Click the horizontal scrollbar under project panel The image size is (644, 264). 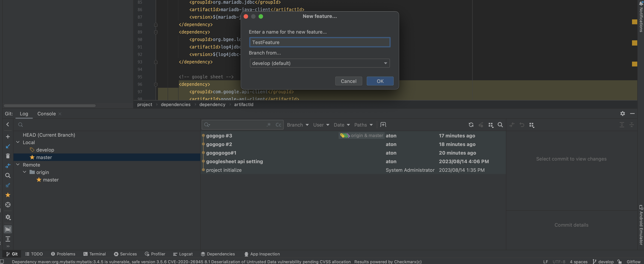(x=50, y=105)
